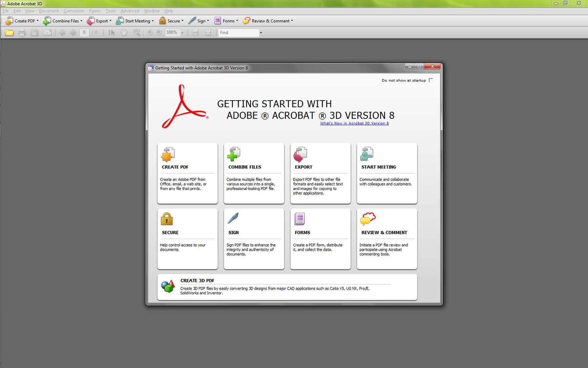Pick the Select text cursor tool
Viewport: 588px width, 368px height.
click(x=111, y=33)
